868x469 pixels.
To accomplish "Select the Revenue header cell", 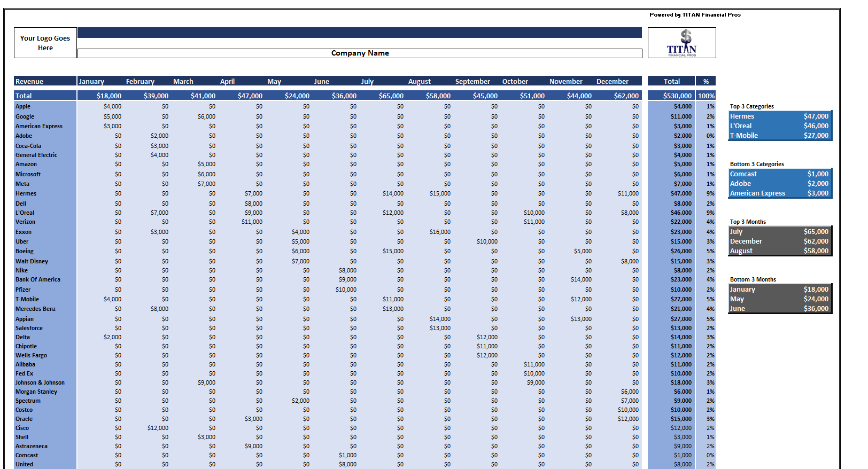I will (x=45, y=82).
